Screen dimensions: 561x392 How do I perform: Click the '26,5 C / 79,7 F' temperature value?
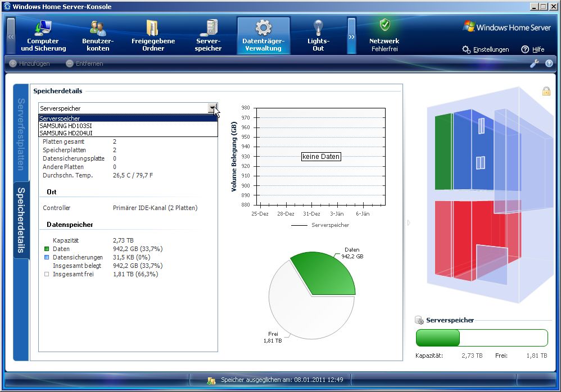(133, 175)
